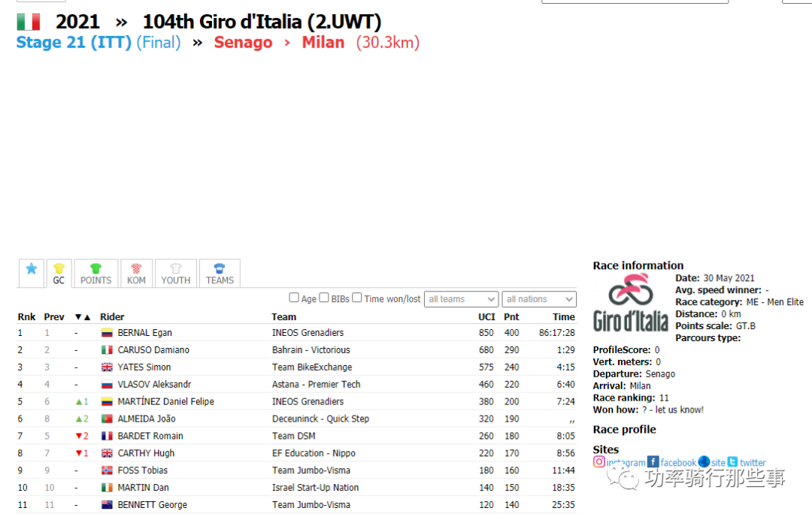Open EF Education - Nippo team page
This screenshot has width=812, height=514.
coord(314,453)
